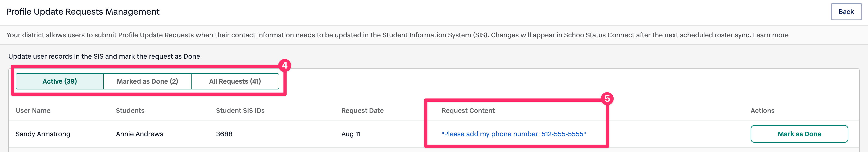Click the Aug 11 request date

coord(351,134)
